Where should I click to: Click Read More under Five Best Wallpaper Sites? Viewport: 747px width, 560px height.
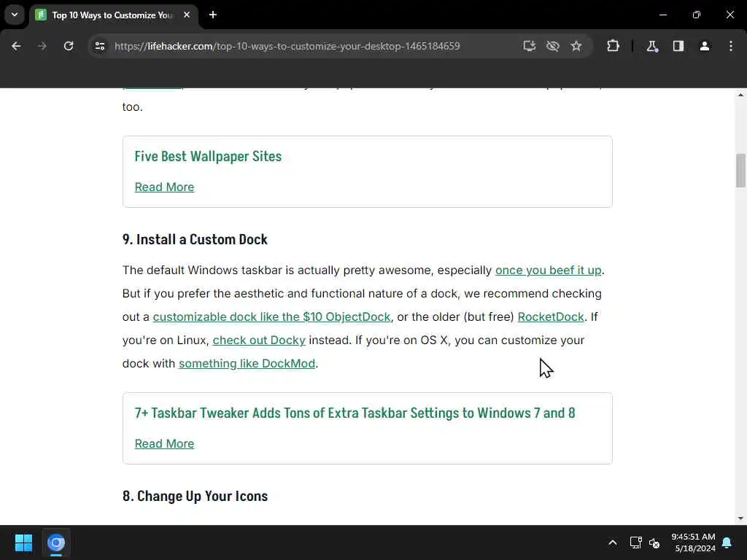[x=164, y=187]
